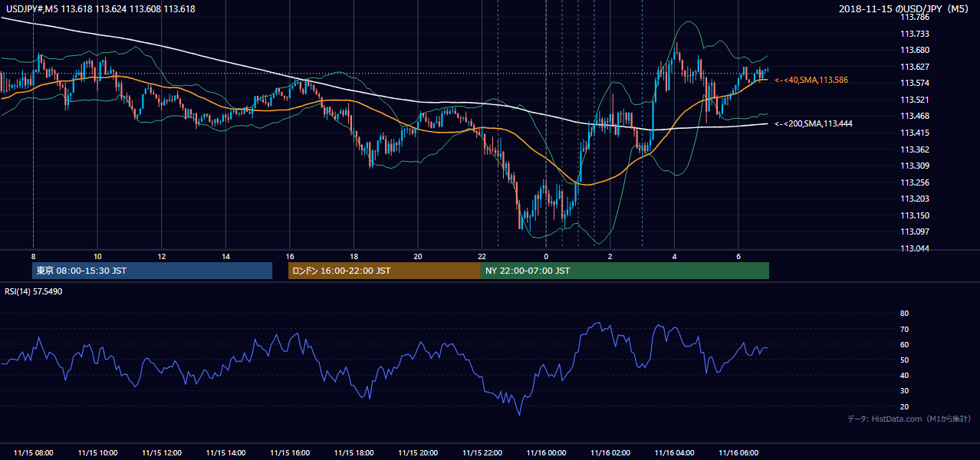Click the RSI scale level 50
980x460 pixels.
click(x=904, y=360)
